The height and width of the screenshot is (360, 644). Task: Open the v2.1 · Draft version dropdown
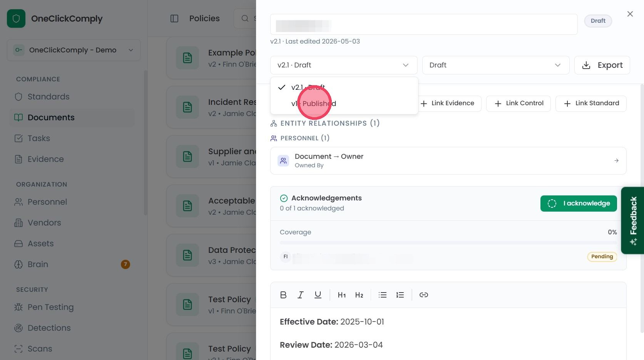(344, 65)
